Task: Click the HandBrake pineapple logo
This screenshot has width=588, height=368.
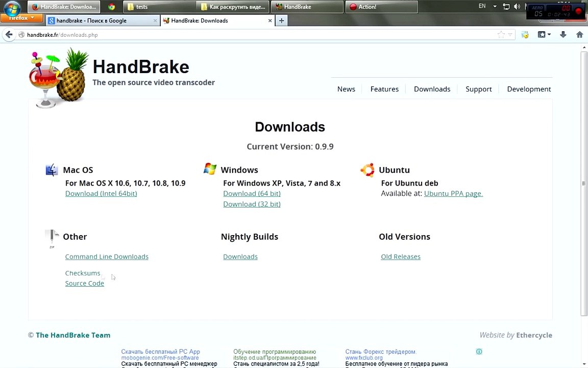Action: (58, 78)
